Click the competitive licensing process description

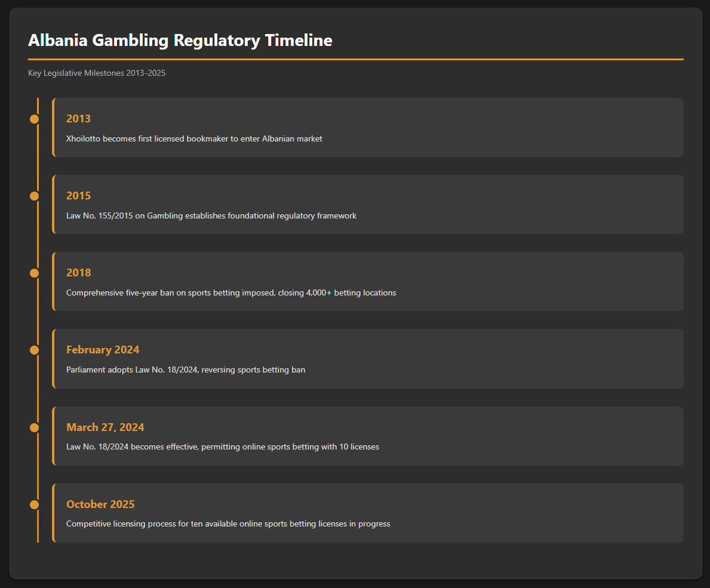tap(228, 524)
